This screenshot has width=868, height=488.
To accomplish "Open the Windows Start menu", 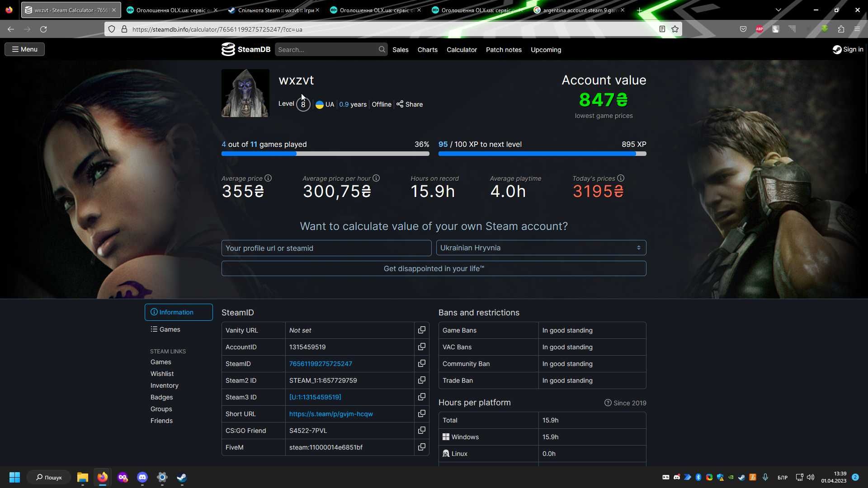I will [14, 477].
